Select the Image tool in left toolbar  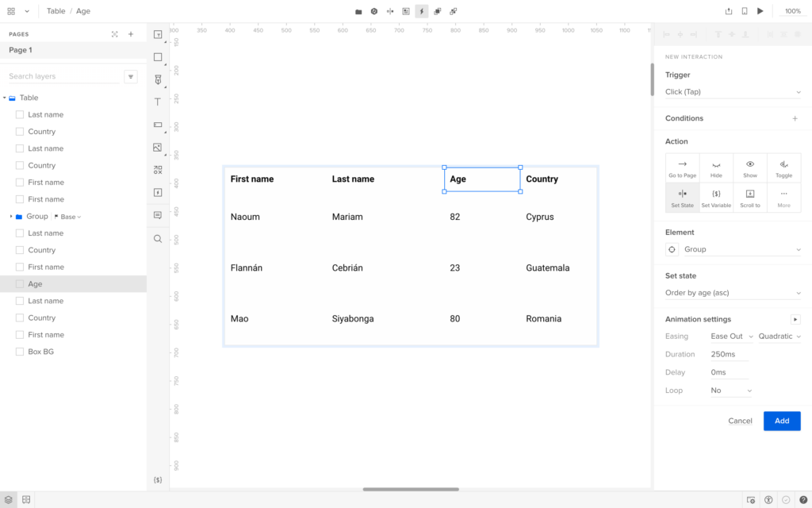tap(157, 148)
